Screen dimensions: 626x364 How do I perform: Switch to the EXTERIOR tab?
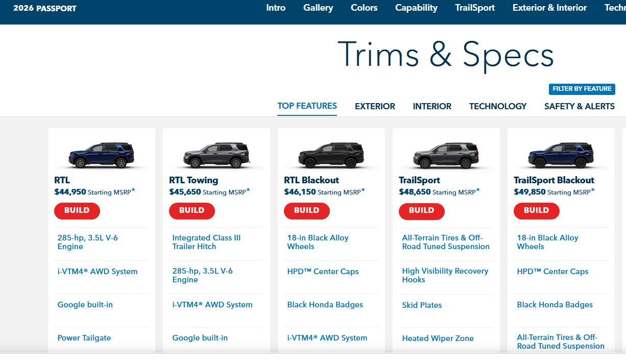[375, 106]
